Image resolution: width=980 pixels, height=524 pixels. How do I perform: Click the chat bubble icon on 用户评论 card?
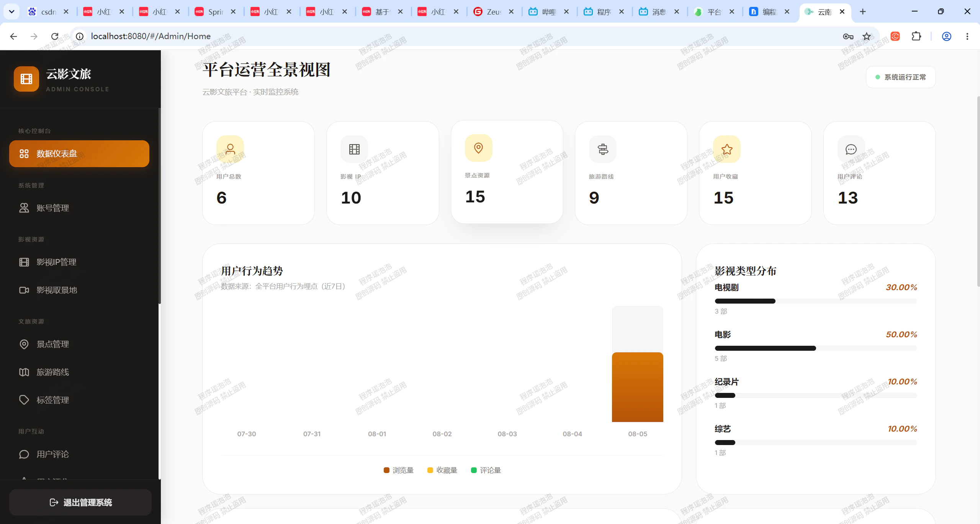[851, 149]
